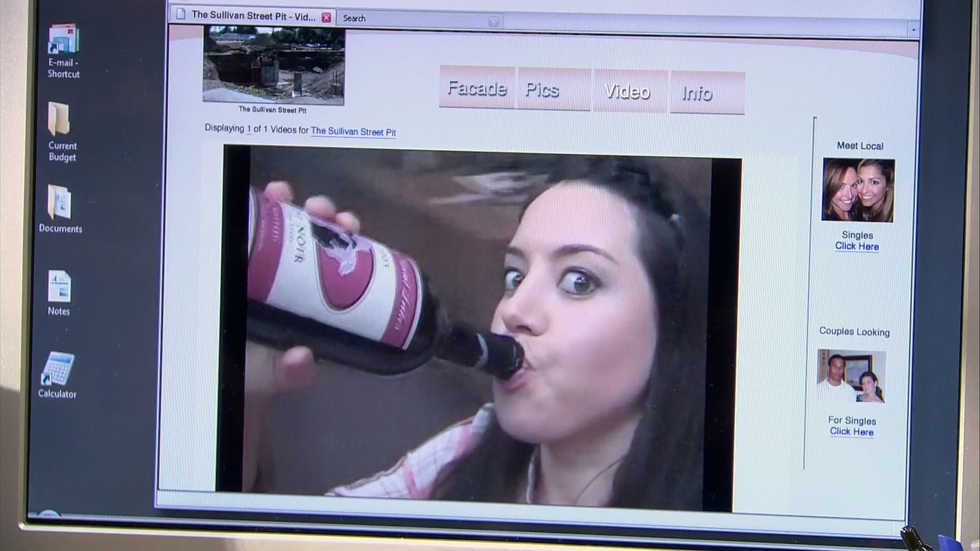
Task: Click the page icon on browser tab
Action: click(x=180, y=15)
